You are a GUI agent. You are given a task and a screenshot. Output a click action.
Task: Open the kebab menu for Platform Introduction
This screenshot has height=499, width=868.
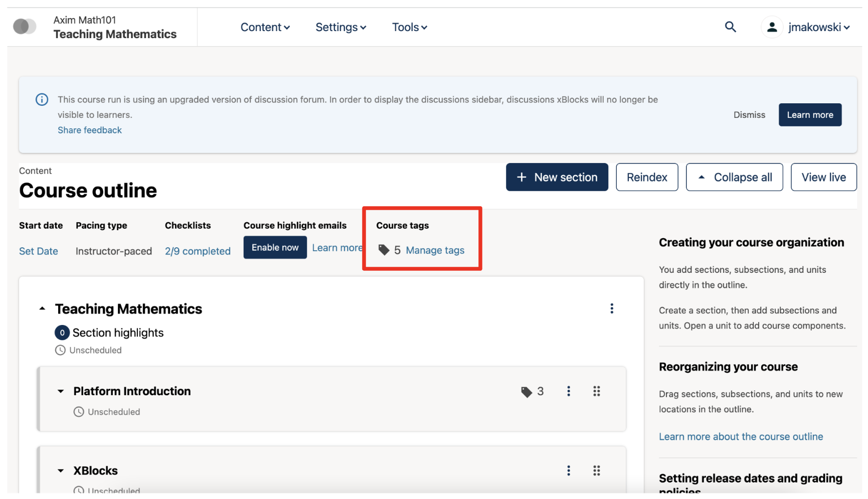pyautogui.click(x=568, y=391)
